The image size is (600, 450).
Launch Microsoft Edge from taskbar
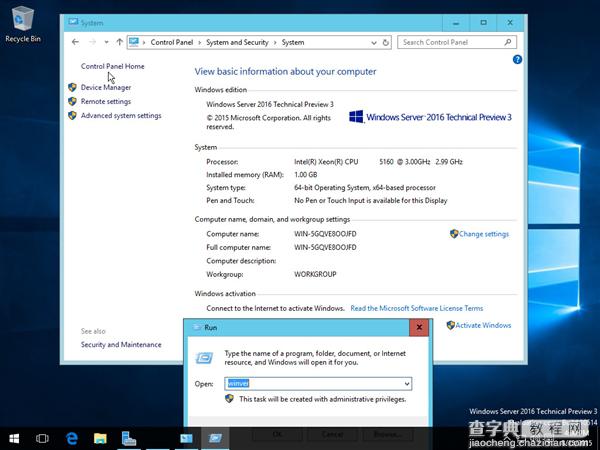click(x=72, y=438)
